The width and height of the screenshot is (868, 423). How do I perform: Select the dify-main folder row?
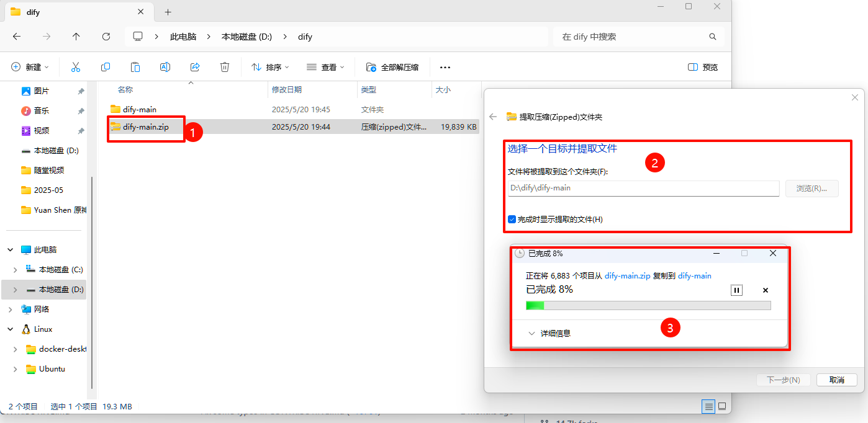point(293,109)
